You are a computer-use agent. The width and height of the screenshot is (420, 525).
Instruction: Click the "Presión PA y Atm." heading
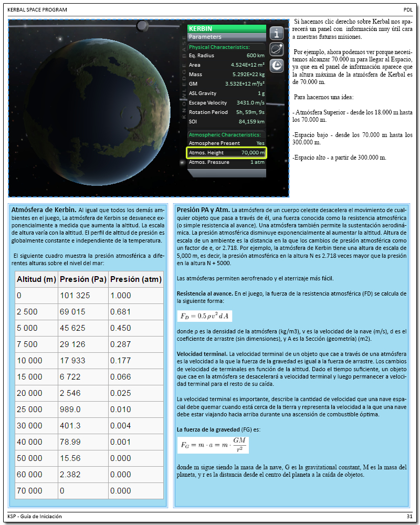coord(203,210)
